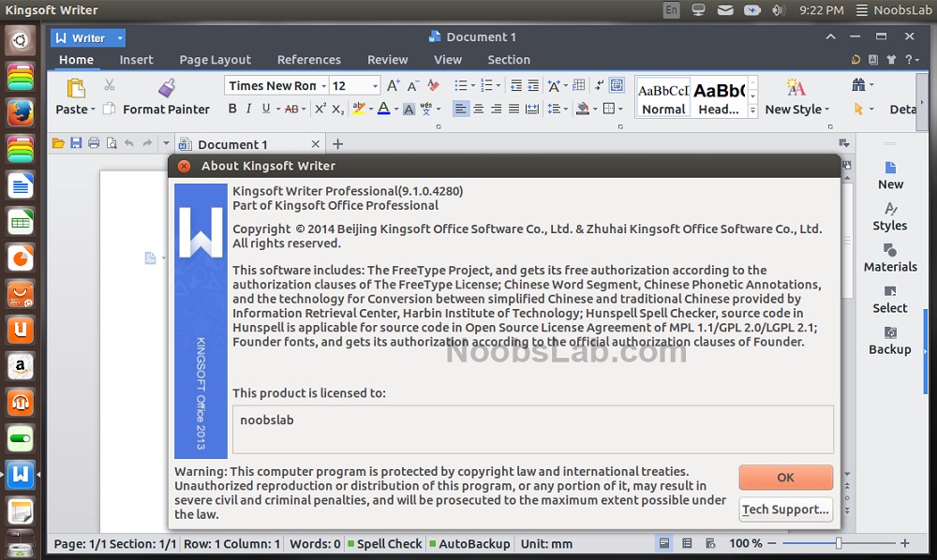937x560 pixels.
Task: Go to the View ribbon tab
Action: (448, 60)
